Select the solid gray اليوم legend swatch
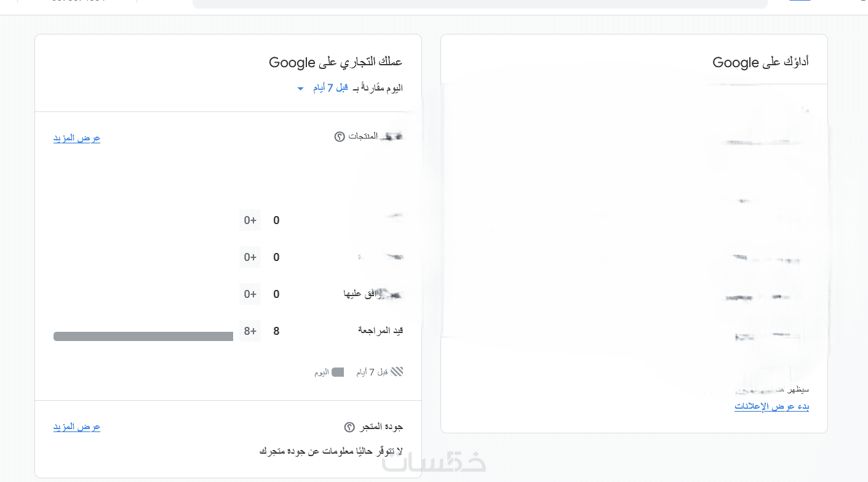The height and width of the screenshot is (482, 868). pyautogui.click(x=338, y=372)
